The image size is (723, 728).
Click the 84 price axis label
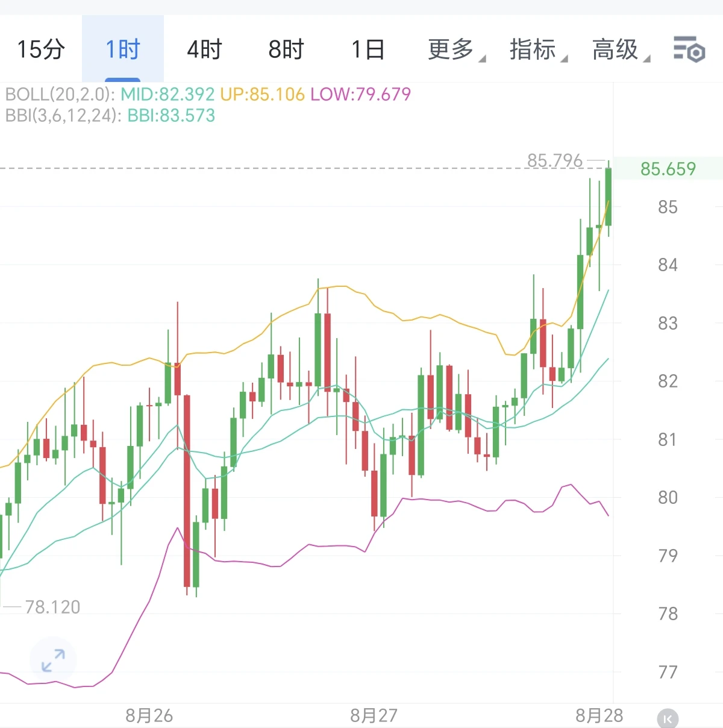(x=668, y=265)
